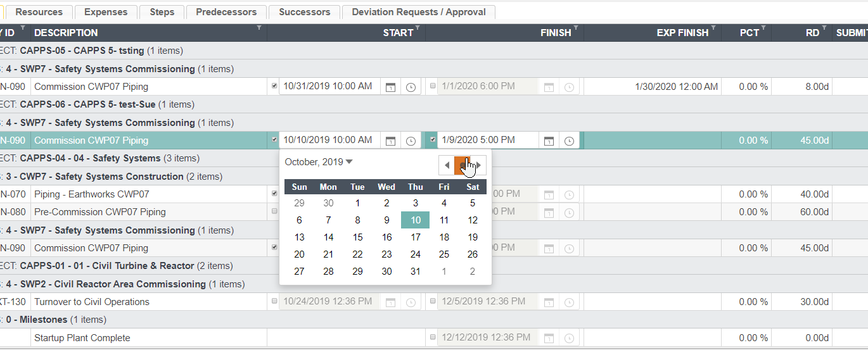Viewport: 868px width, 350px height.
Task: Go to previous month in calendar popup
Action: [x=447, y=165]
